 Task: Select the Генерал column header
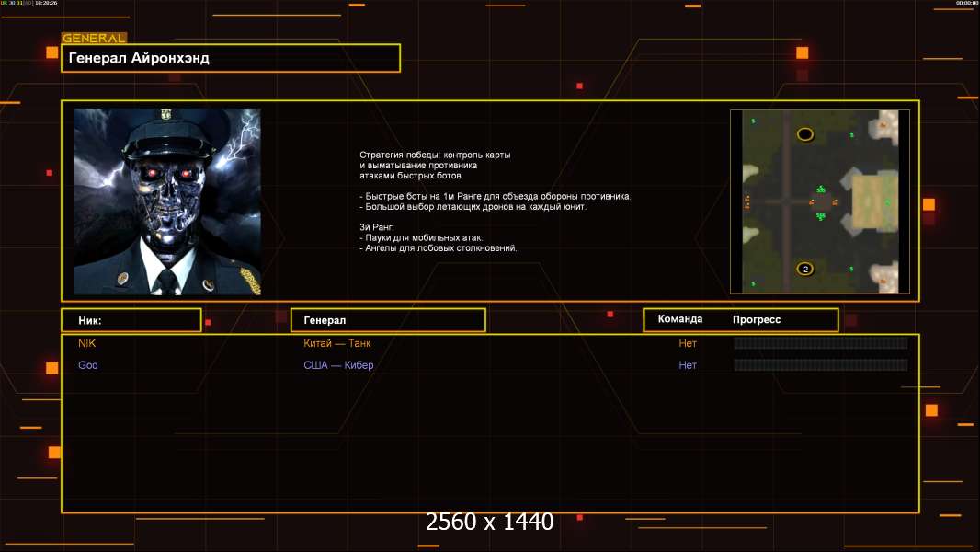(x=388, y=320)
